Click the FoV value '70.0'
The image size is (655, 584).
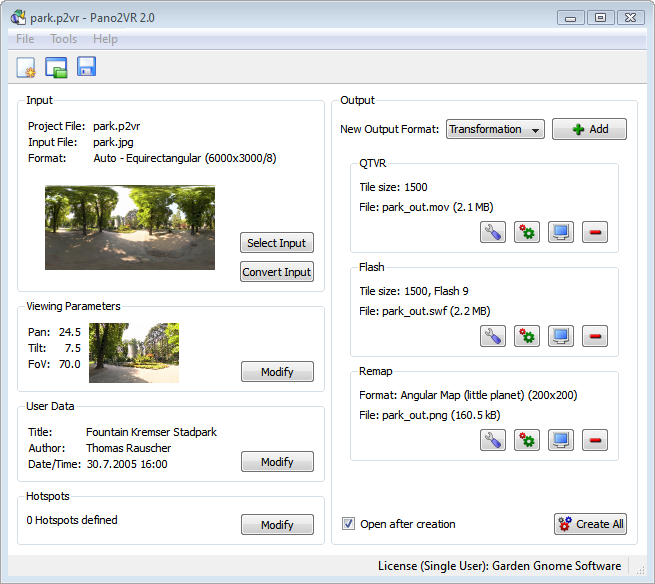click(x=70, y=364)
